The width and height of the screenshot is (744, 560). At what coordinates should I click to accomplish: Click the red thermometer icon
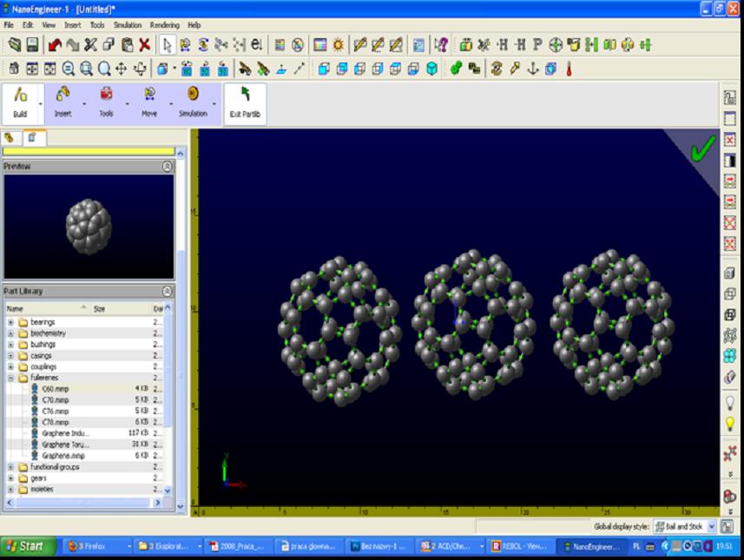pos(569,69)
